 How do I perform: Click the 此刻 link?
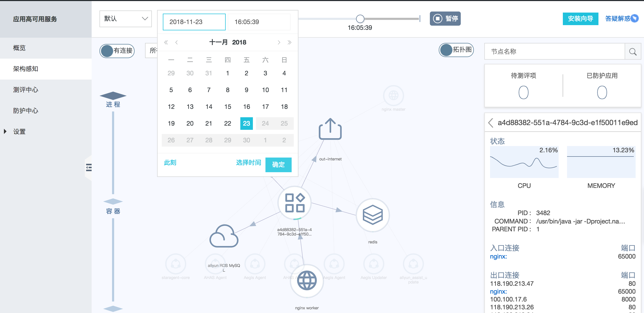(170, 163)
